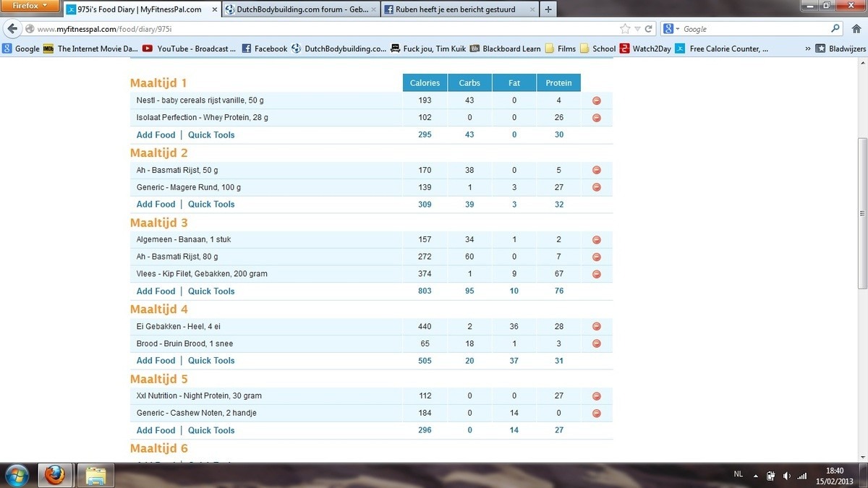Viewport: 868px width, 488px height.
Task: Remove the Isolaat Perfection Whey Protein entry
Action: (x=597, y=118)
